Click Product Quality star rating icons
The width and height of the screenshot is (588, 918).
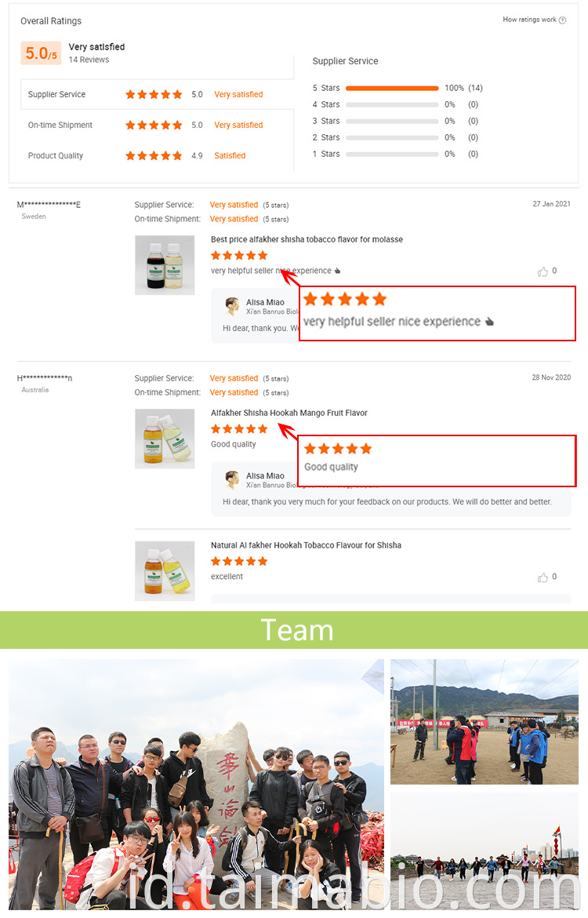pyautogui.click(x=154, y=155)
